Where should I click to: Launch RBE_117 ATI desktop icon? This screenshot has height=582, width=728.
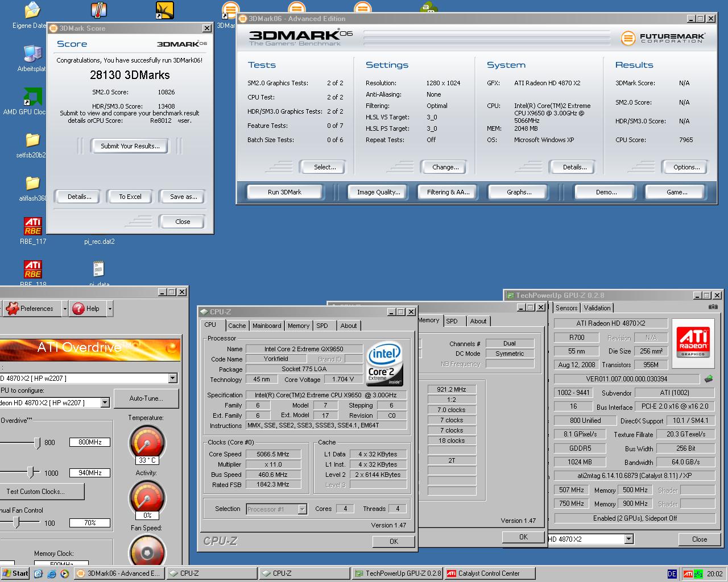point(32,226)
